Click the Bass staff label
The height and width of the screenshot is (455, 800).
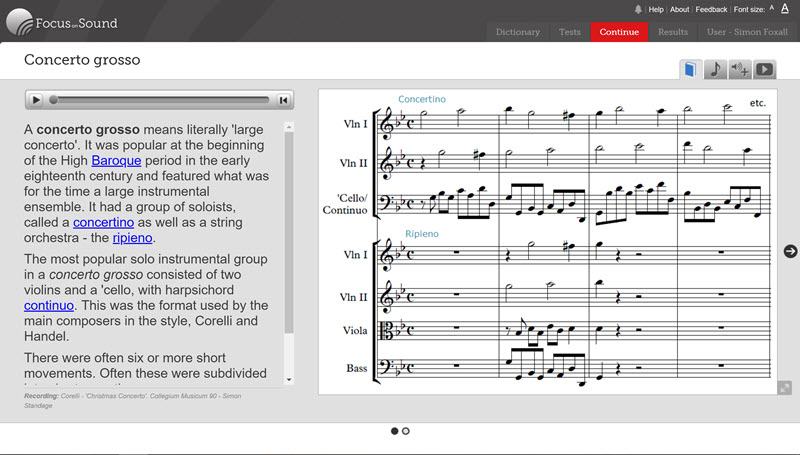(357, 368)
